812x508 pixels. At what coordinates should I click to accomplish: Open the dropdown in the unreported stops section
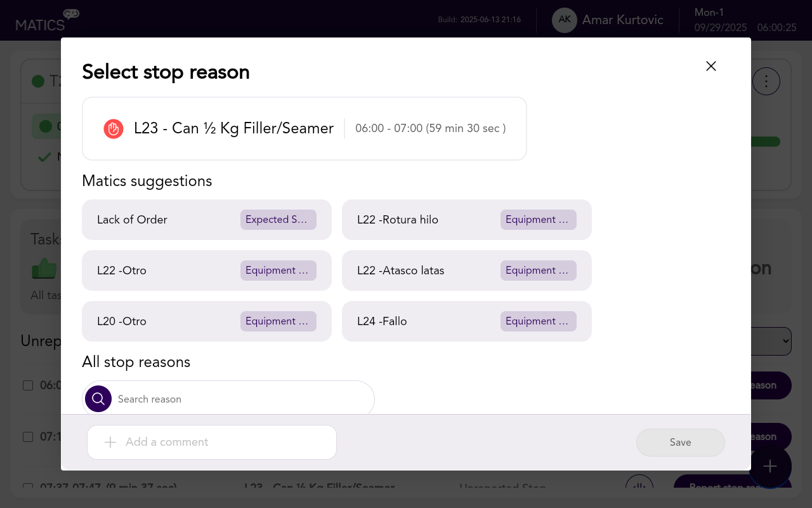[x=771, y=342]
